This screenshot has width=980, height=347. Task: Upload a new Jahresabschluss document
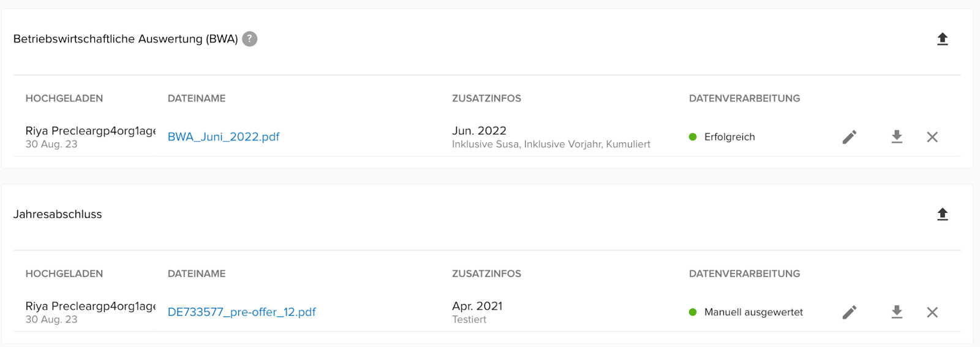(x=943, y=214)
